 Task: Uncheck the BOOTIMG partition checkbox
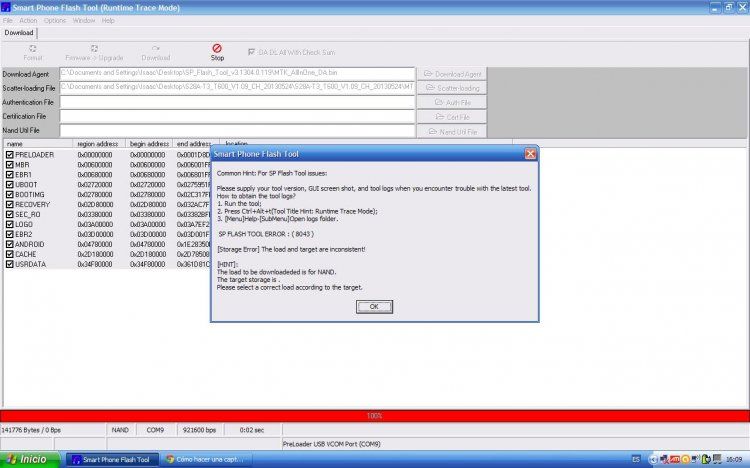[10, 194]
